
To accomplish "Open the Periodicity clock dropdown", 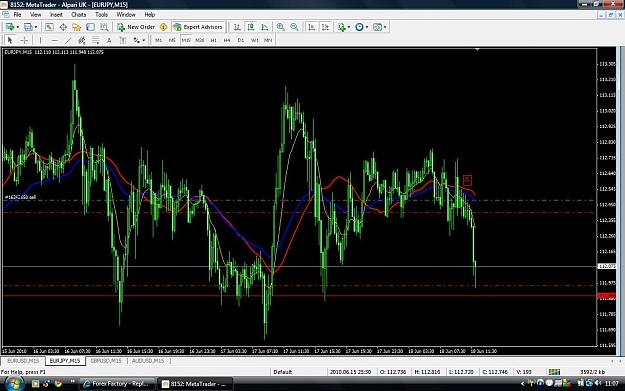I will (x=367, y=27).
